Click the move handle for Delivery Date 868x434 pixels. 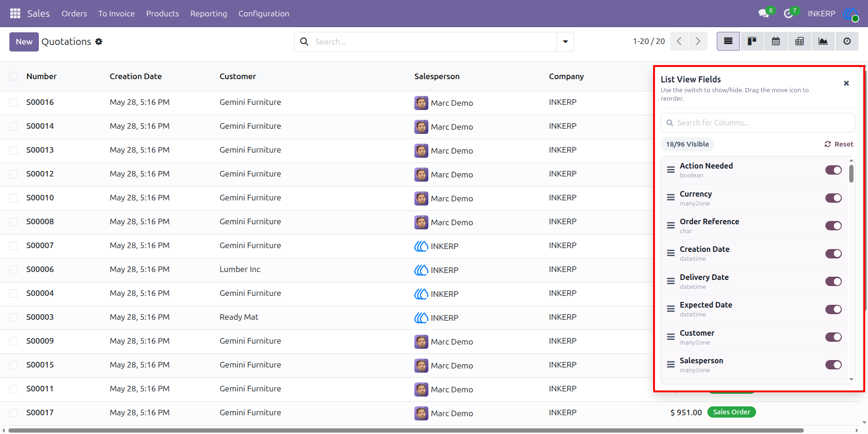pyautogui.click(x=671, y=281)
